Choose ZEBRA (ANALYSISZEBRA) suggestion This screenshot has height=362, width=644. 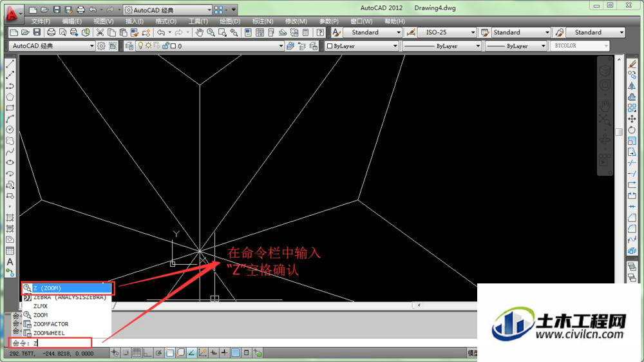tap(66, 297)
